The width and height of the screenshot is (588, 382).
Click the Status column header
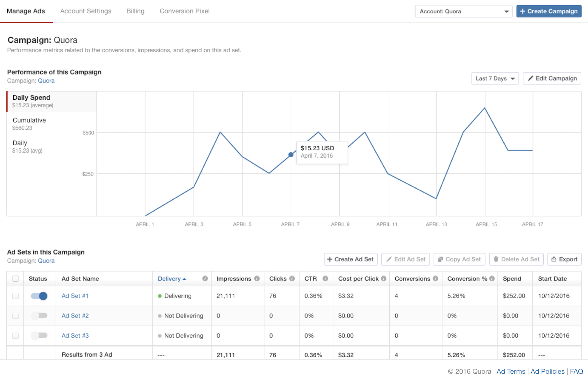pos(40,279)
